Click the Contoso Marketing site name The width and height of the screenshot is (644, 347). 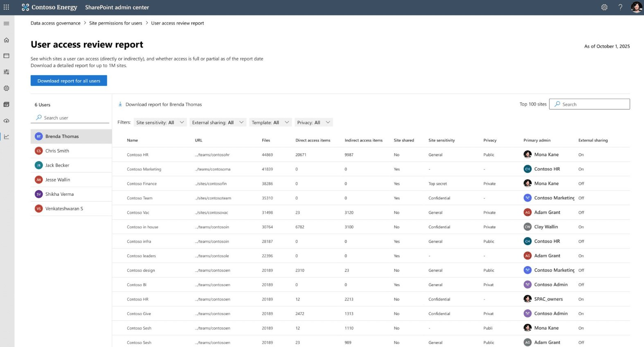pyautogui.click(x=144, y=169)
